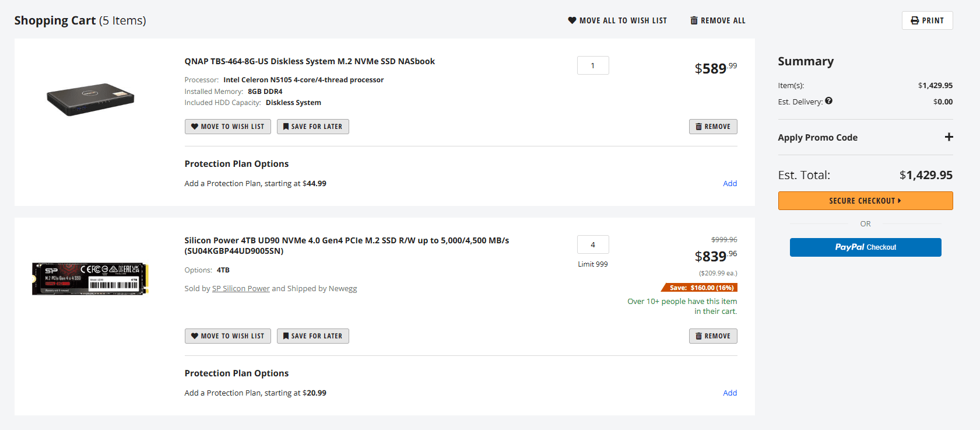
Task: Save Silicon Power SSD for later
Action: click(x=312, y=336)
